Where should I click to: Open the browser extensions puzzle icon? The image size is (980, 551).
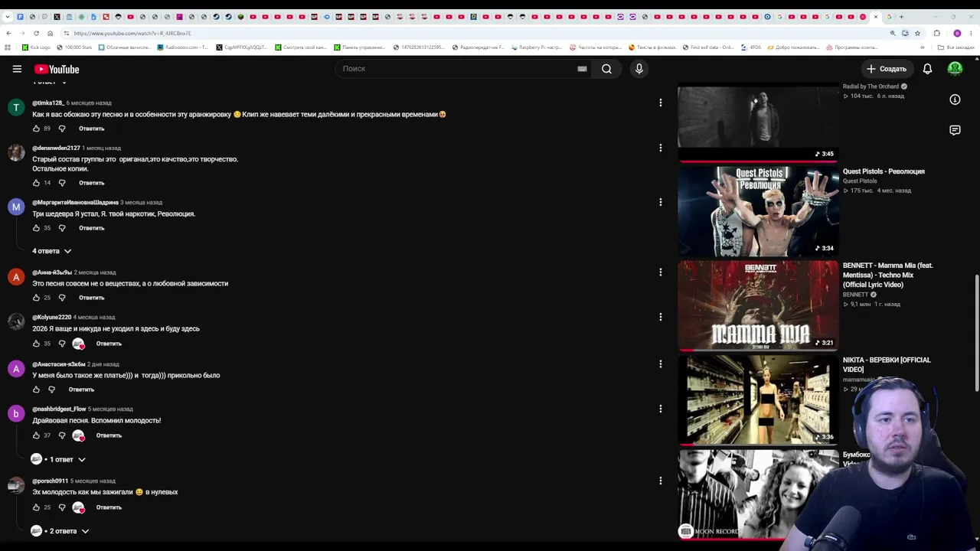[936, 33]
